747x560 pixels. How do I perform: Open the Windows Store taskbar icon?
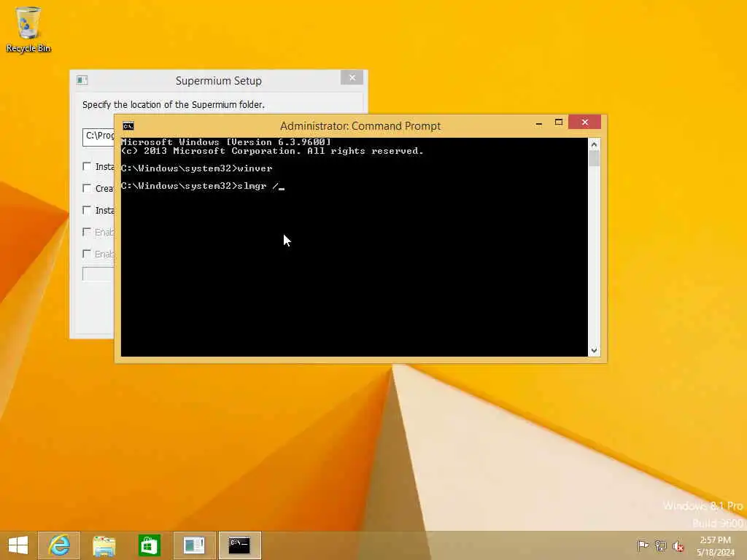[x=149, y=545]
